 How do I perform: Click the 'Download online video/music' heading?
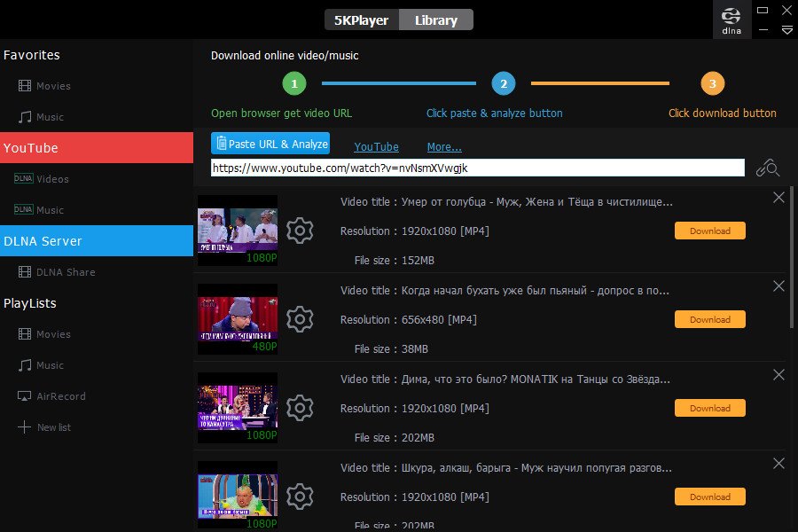[x=285, y=56]
